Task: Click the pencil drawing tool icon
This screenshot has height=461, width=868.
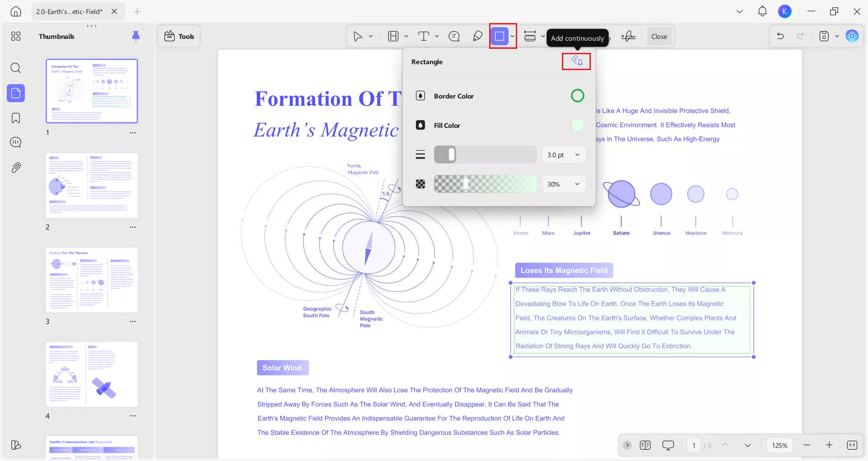Action: point(477,36)
